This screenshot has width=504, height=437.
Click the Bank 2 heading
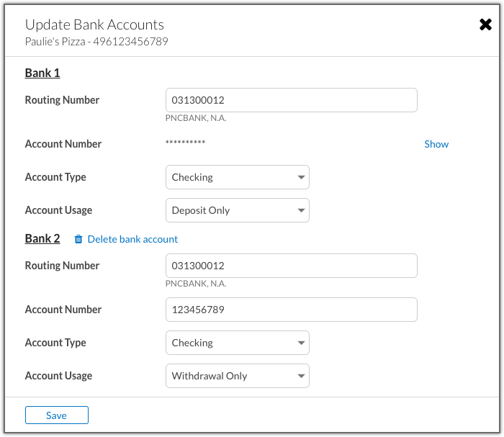42,238
